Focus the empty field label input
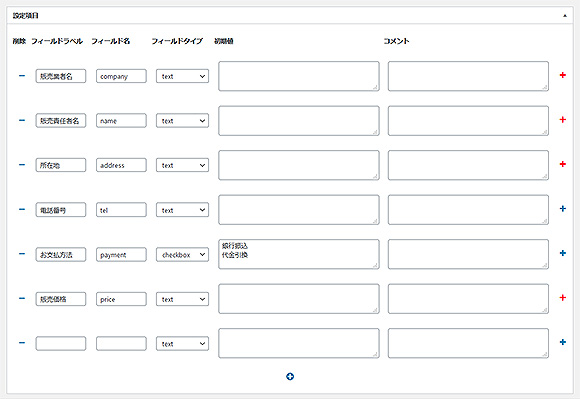Image resolution: width=580 pixels, height=399 pixels. (61, 344)
